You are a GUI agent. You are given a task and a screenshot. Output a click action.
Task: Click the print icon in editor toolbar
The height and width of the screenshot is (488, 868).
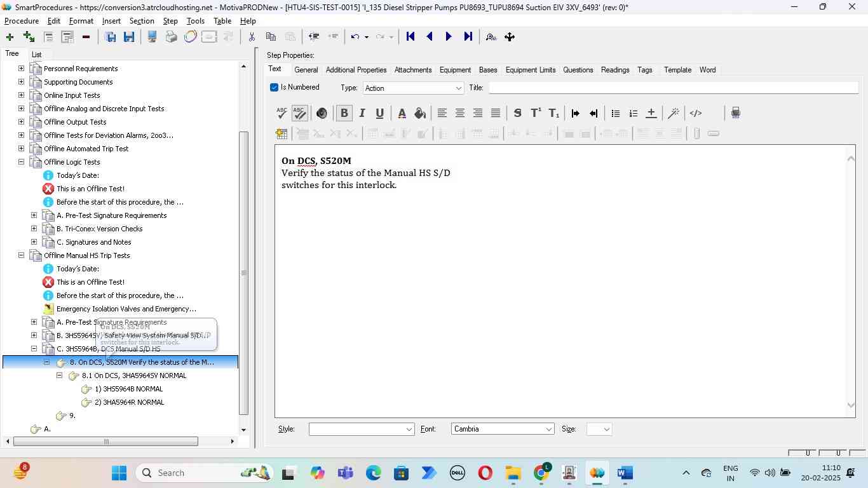pyautogui.click(x=735, y=113)
